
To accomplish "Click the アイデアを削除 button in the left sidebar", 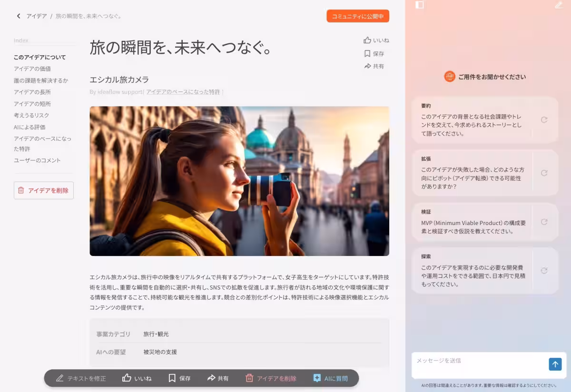I will click(43, 190).
